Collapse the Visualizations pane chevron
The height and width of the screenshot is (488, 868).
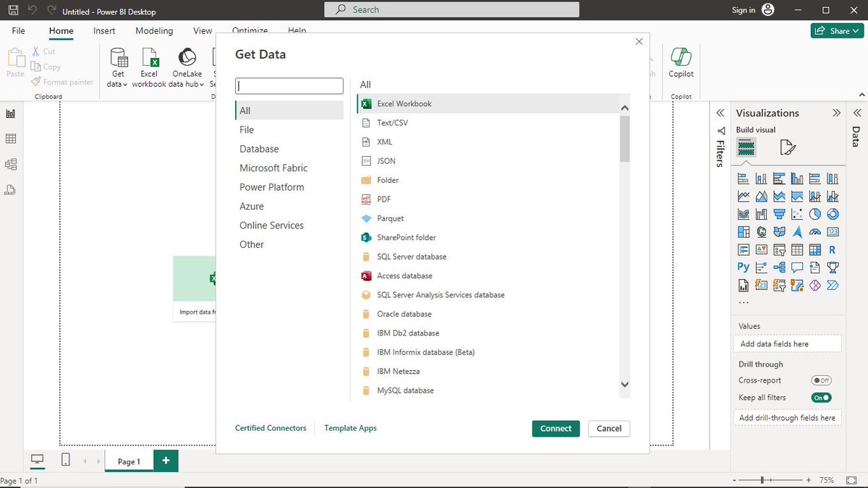click(x=837, y=113)
